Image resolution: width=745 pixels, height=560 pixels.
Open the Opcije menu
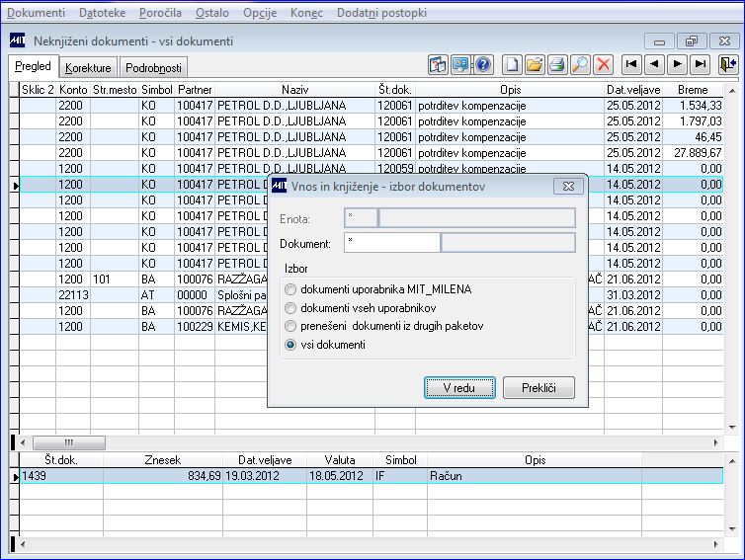260,13
